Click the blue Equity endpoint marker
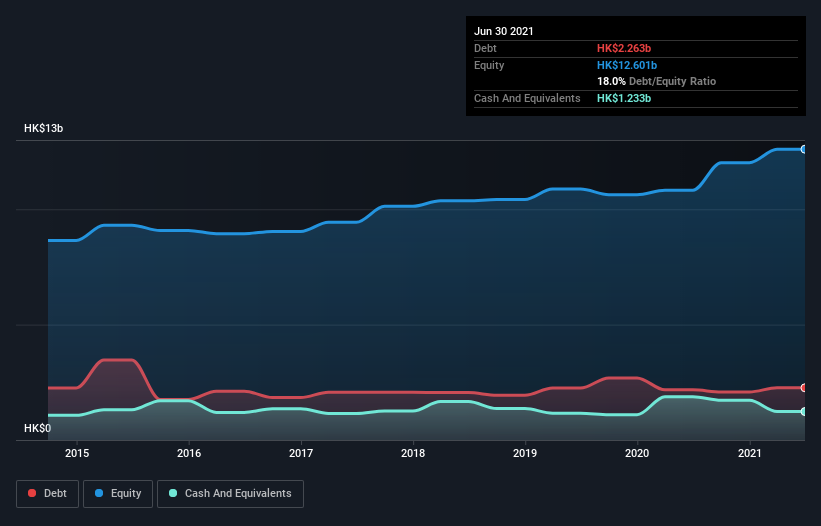The image size is (821, 526). (x=803, y=149)
